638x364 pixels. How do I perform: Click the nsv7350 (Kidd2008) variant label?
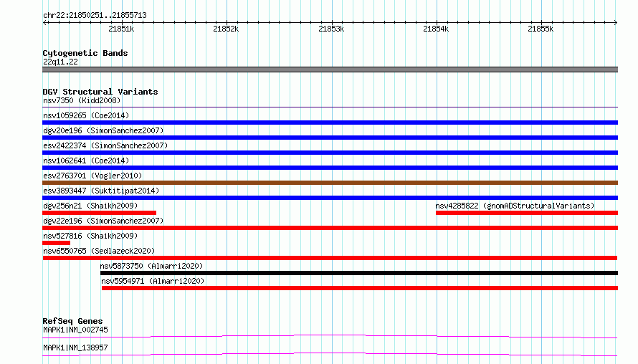82,100
